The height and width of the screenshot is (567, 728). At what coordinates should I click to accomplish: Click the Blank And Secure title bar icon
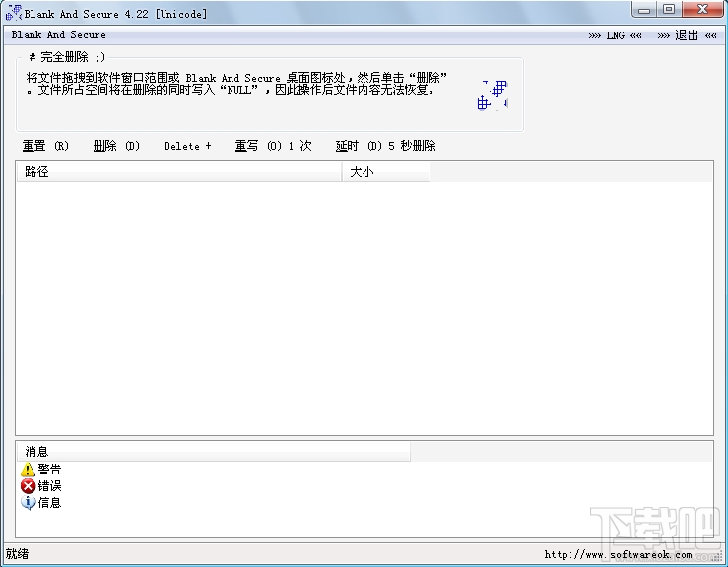[14, 13]
